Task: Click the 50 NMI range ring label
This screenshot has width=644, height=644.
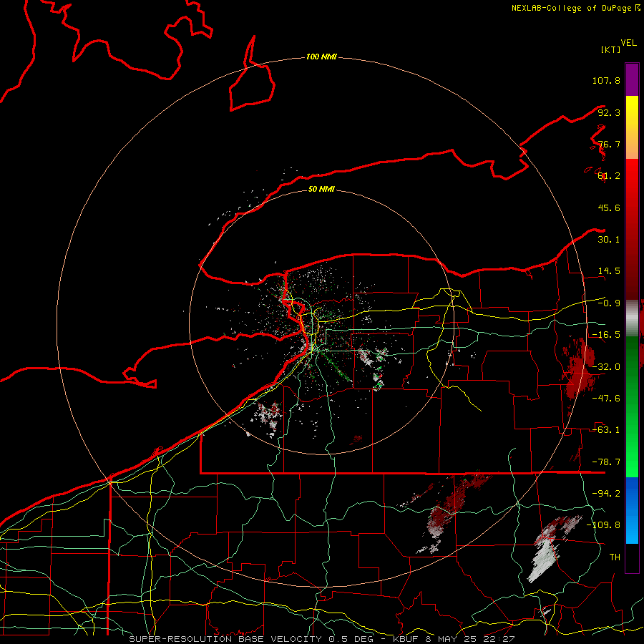Action: tap(321, 189)
